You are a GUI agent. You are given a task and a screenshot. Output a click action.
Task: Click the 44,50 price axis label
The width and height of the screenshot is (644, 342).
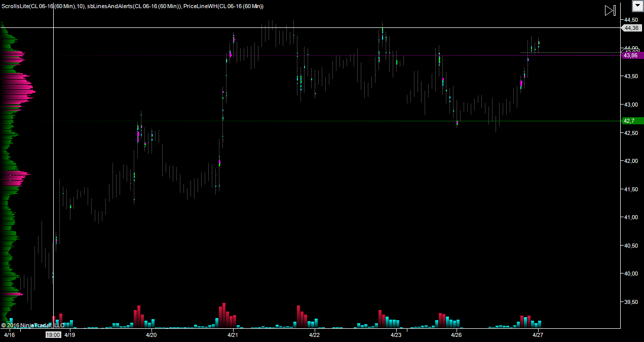click(x=631, y=20)
